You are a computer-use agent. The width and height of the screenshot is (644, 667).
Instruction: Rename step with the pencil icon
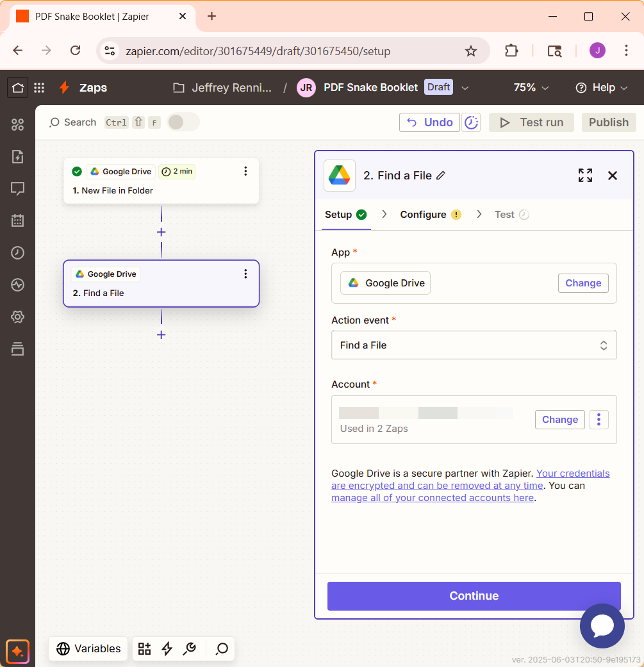[x=441, y=176]
